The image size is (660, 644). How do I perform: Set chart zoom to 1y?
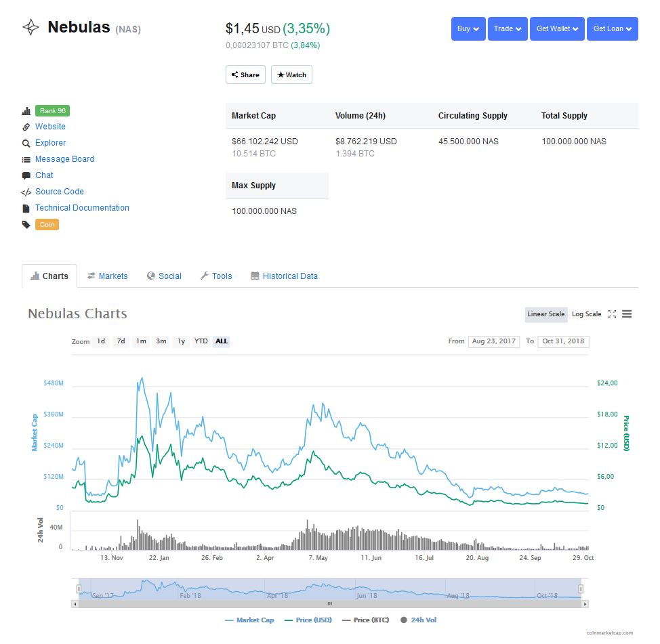click(181, 341)
